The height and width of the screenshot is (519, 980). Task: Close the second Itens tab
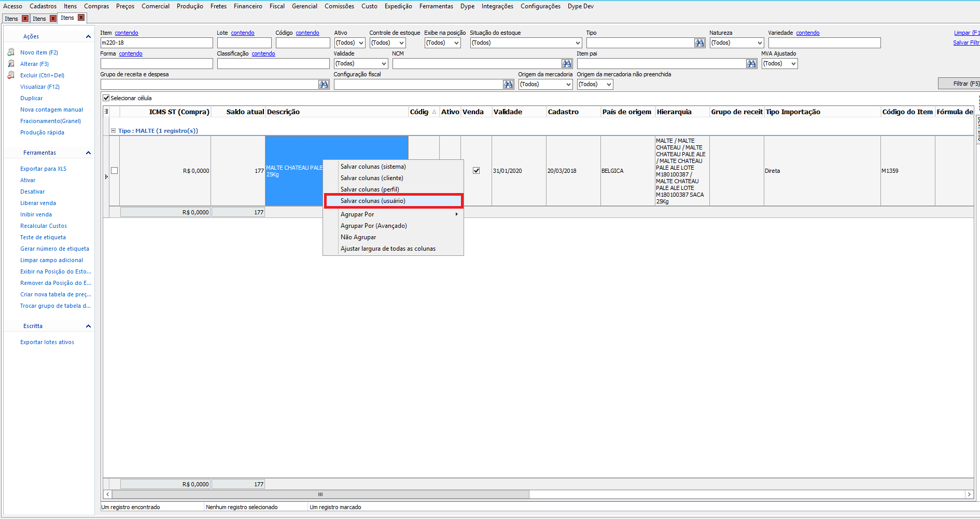53,19
